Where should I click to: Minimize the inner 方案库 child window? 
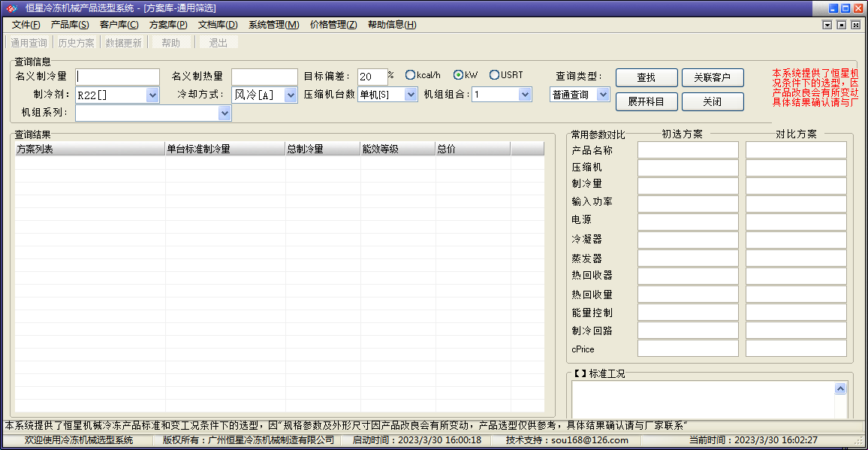tap(827, 25)
